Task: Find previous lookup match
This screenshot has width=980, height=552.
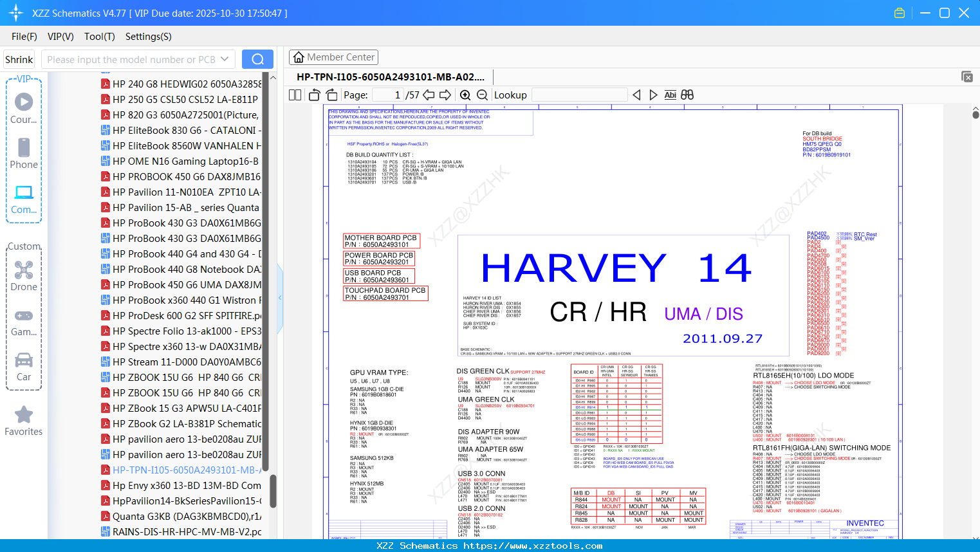Action: [636, 95]
